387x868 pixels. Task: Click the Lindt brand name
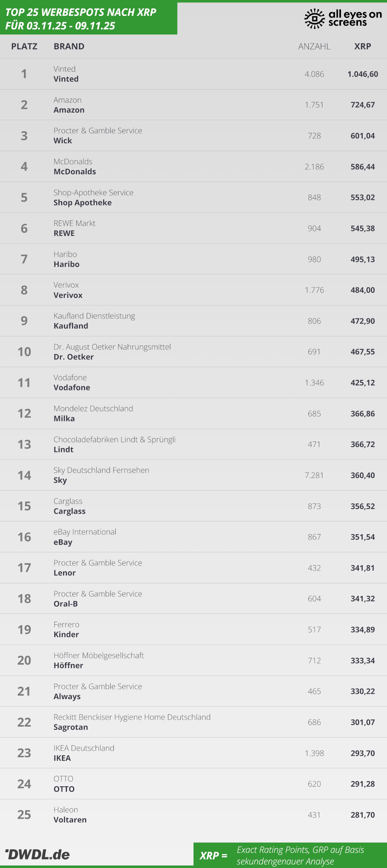[63, 449]
